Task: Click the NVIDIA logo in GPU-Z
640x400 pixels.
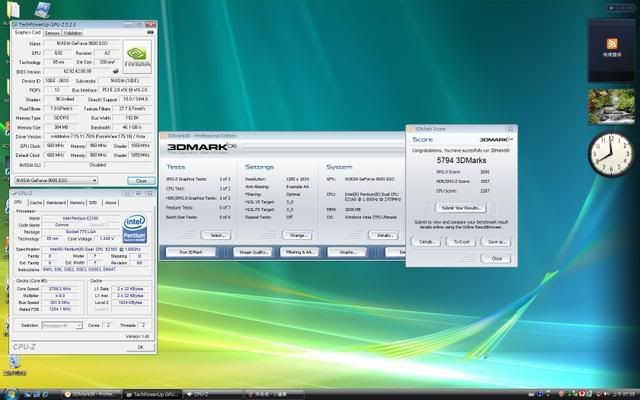Action: tap(137, 57)
